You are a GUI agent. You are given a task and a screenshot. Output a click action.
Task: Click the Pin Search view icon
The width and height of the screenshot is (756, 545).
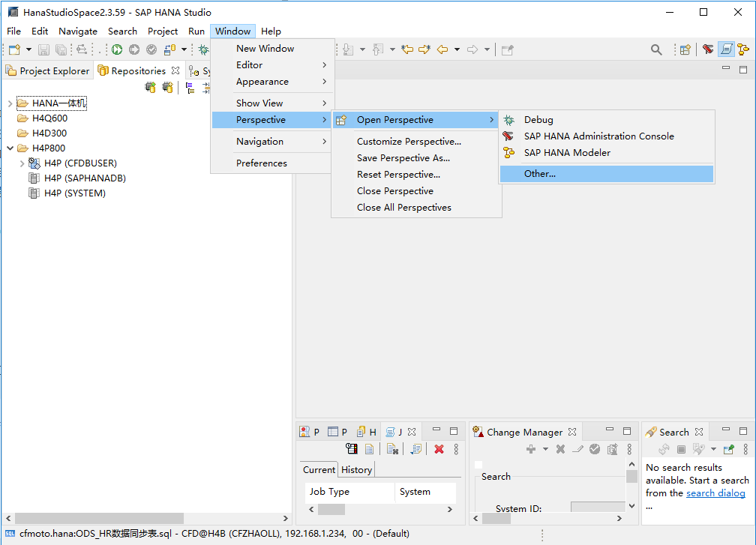click(x=729, y=449)
